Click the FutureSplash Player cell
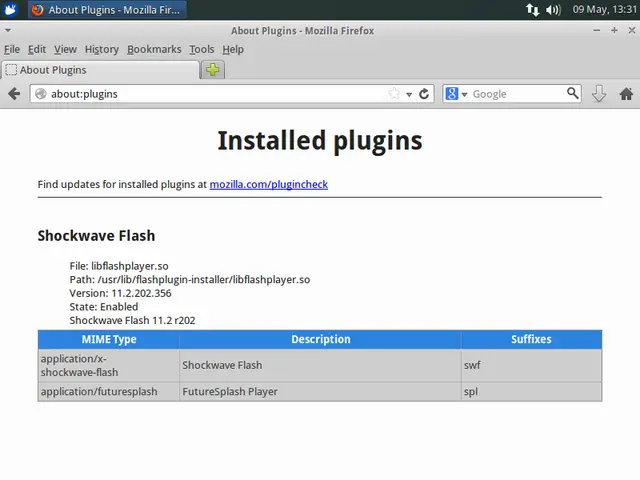Screen dimensions: 640x480 tap(320, 391)
